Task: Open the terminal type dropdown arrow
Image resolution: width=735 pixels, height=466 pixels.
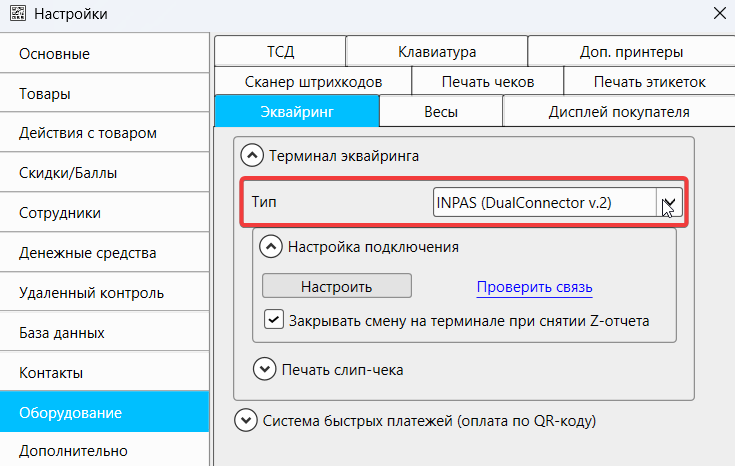Action: tap(669, 203)
